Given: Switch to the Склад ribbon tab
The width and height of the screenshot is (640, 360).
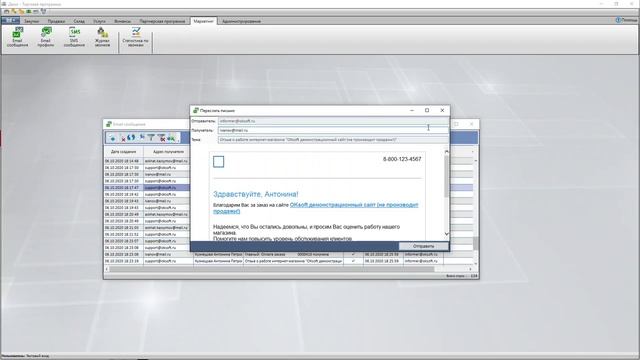Looking at the screenshot, I should 79,21.
